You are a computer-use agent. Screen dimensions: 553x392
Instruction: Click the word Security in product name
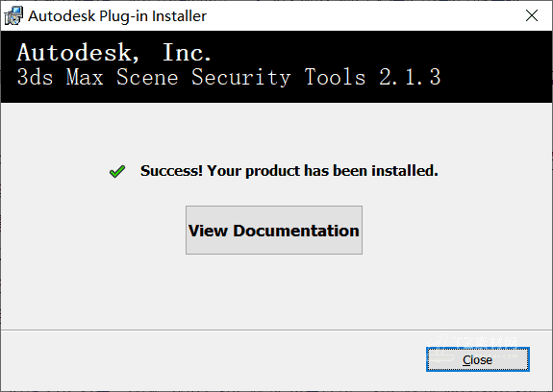click(x=240, y=77)
